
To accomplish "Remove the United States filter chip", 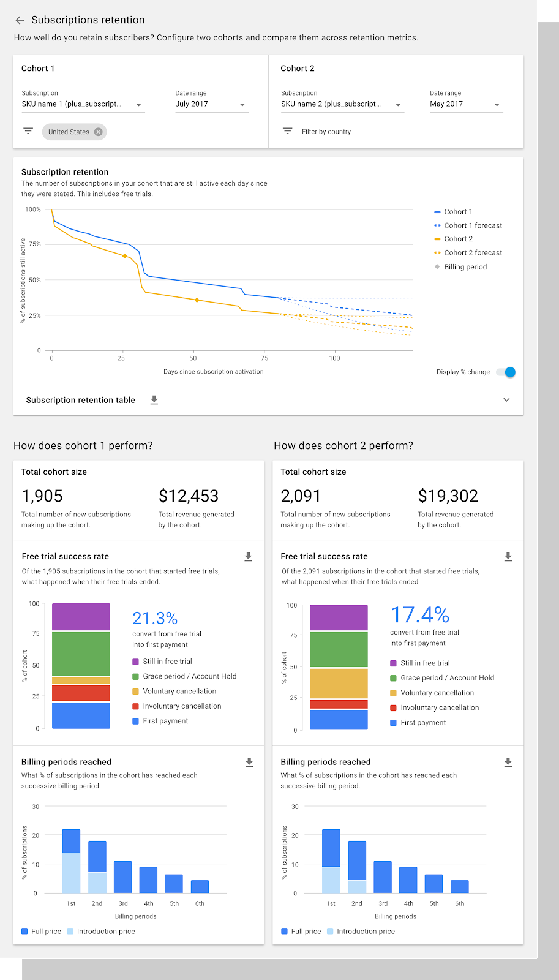I will click(98, 132).
